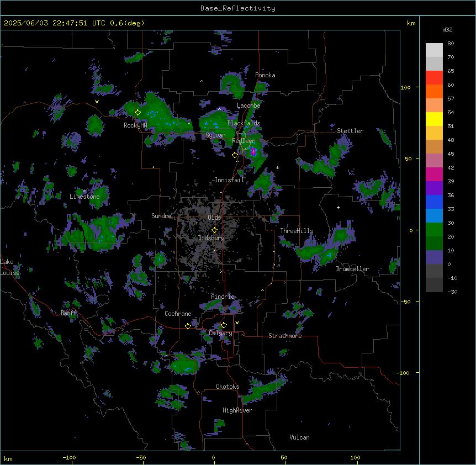Click the yellow v marker northwest of RockyMH

pos(97,102)
